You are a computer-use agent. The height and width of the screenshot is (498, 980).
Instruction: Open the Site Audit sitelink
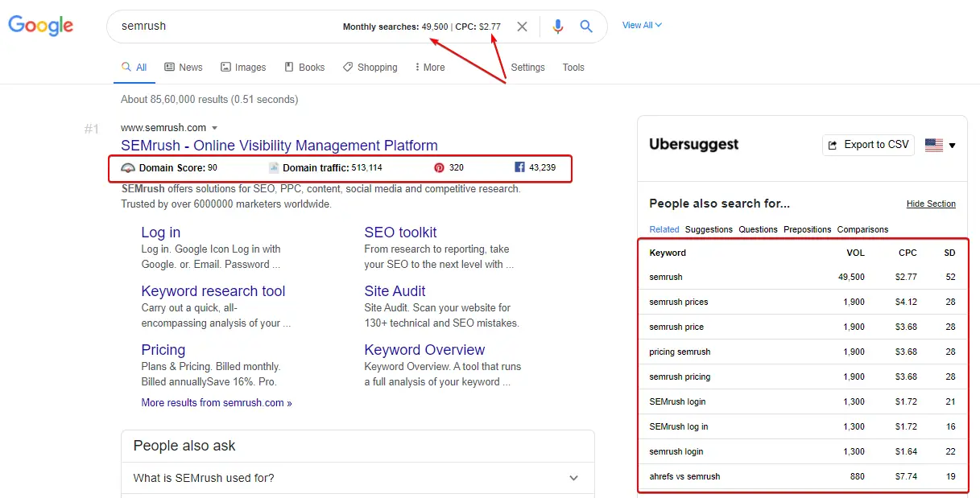[395, 291]
